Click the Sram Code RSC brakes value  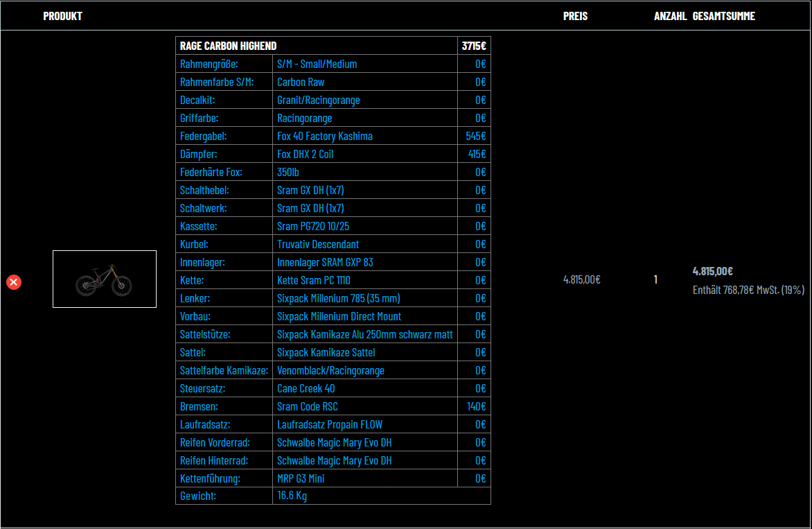(307, 406)
